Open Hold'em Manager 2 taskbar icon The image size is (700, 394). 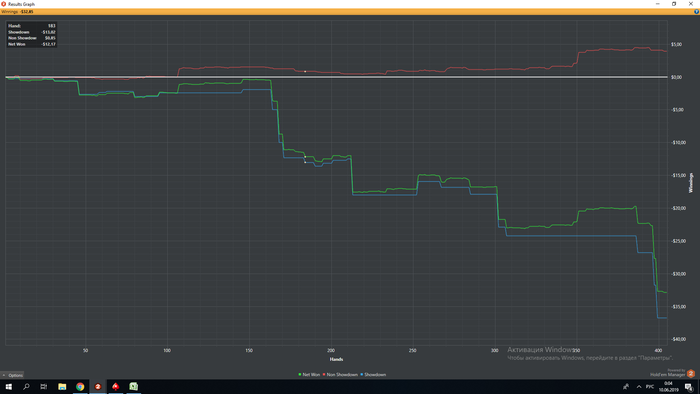[x=98, y=387]
